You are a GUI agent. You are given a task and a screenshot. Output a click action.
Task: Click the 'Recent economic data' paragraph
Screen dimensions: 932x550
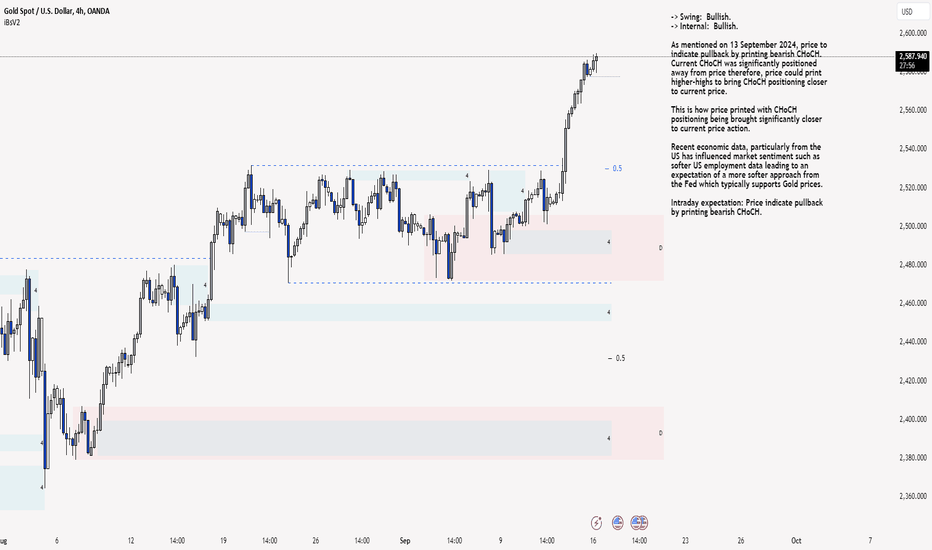pos(747,165)
